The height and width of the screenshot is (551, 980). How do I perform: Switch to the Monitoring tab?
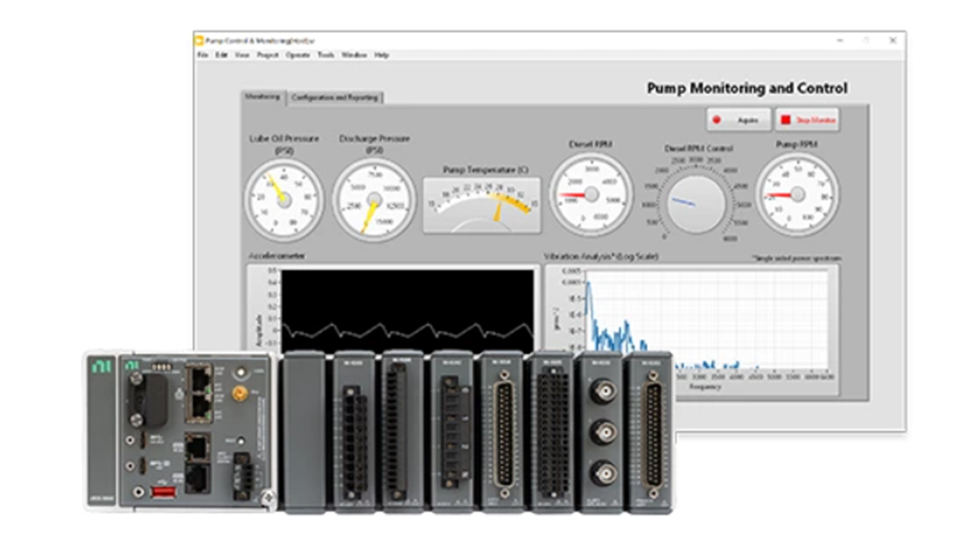coord(262,97)
